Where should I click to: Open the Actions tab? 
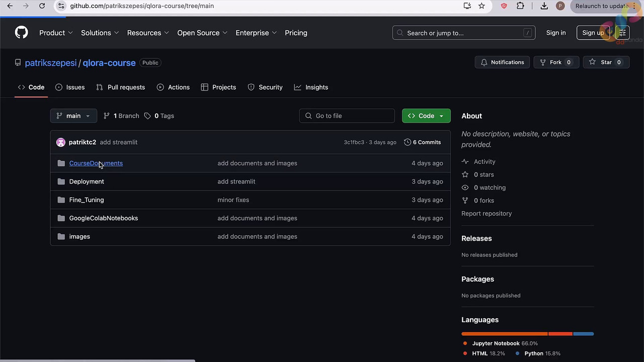click(x=173, y=87)
